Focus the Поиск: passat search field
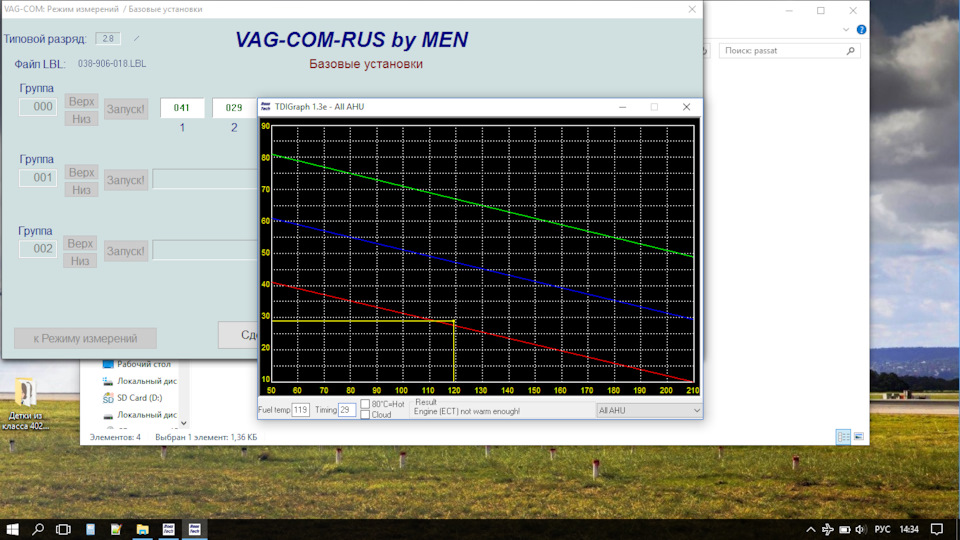960x540 pixels. point(789,51)
